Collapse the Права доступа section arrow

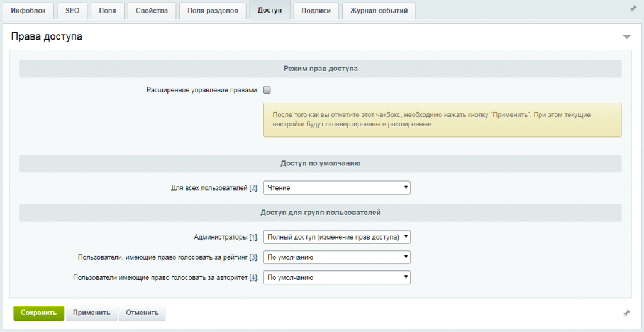(x=626, y=36)
